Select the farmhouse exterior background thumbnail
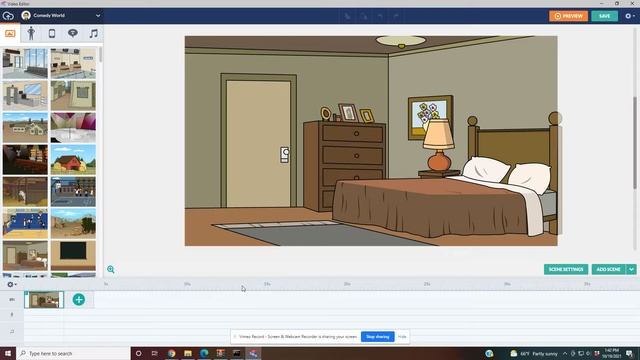640x360 pixels. pyautogui.click(x=25, y=127)
